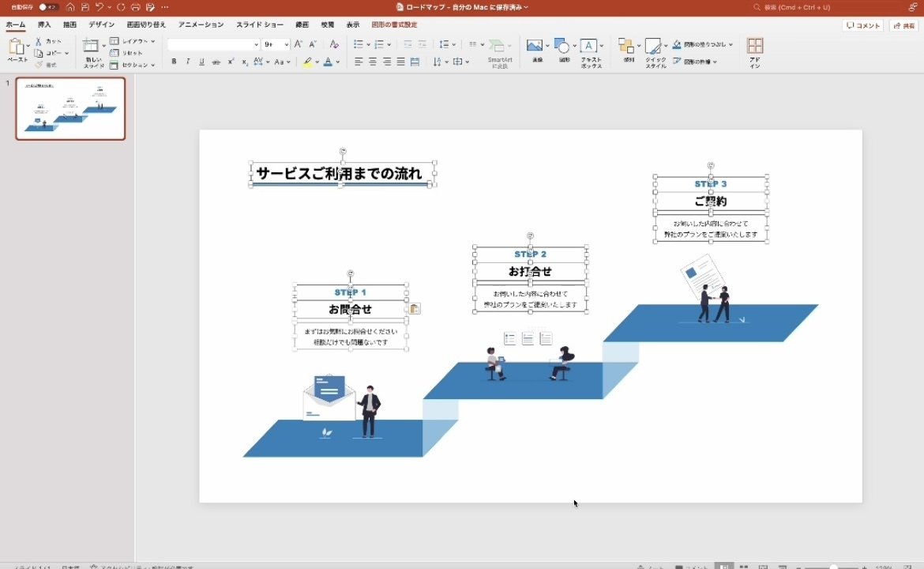The image size is (924, 569).
Task: Click the Share (共有) button
Action: pyautogui.click(x=903, y=25)
